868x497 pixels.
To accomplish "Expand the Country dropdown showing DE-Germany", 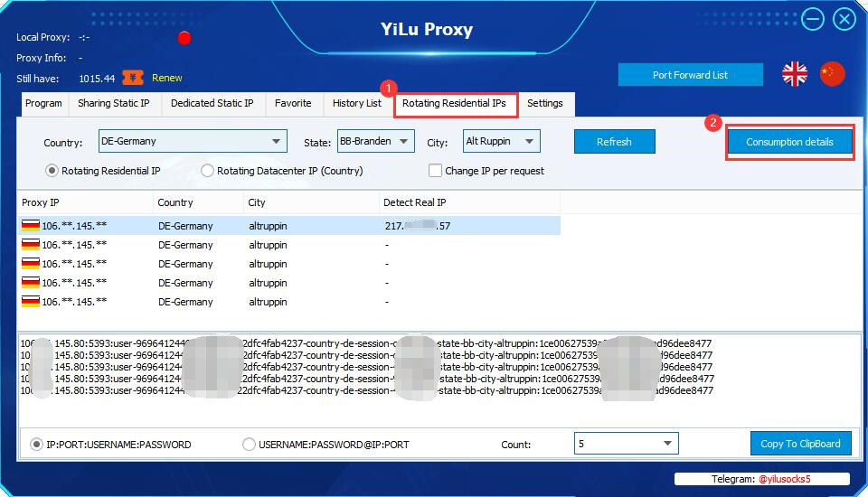I will [193, 141].
